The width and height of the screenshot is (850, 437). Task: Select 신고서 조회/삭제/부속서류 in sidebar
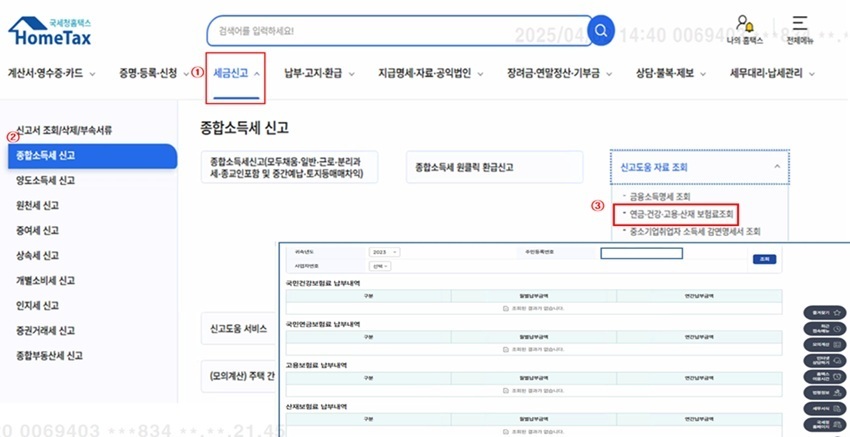pyautogui.click(x=65, y=130)
